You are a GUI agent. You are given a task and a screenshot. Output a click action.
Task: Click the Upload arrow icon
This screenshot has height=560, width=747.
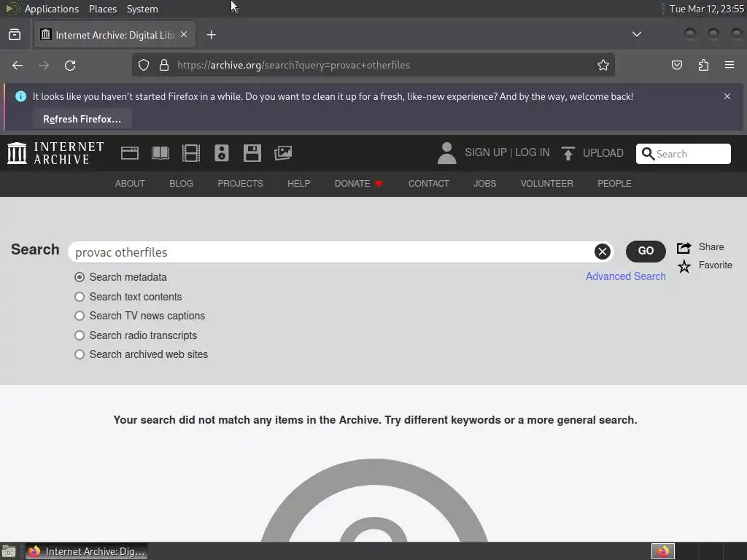(x=568, y=153)
